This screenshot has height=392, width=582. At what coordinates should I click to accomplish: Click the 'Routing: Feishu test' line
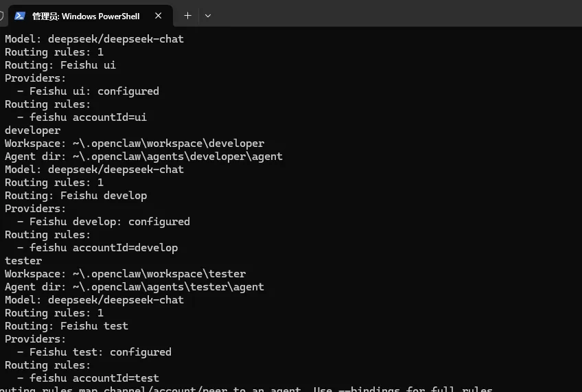point(67,326)
